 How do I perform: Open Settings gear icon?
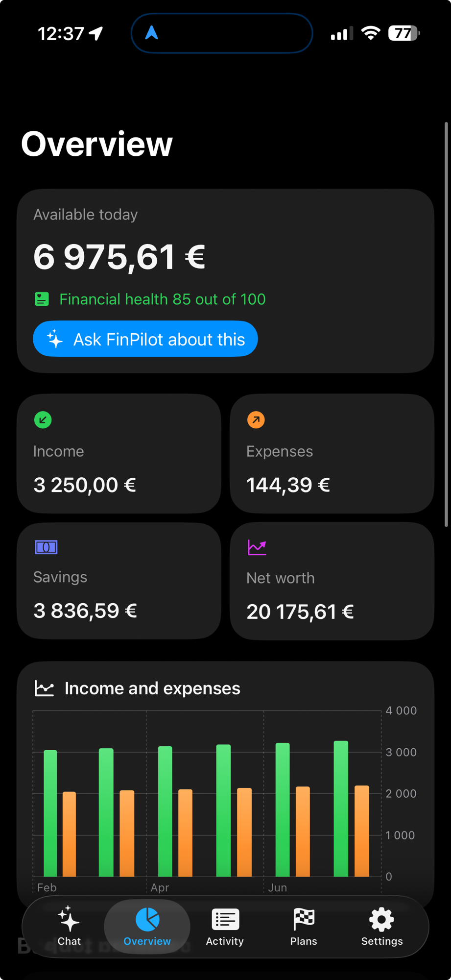(x=381, y=919)
